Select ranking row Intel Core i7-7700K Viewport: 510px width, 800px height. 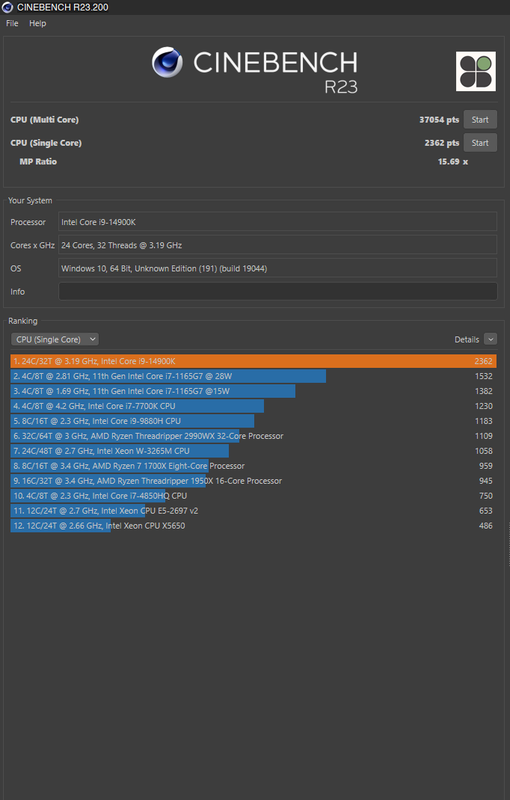pos(253,406)
